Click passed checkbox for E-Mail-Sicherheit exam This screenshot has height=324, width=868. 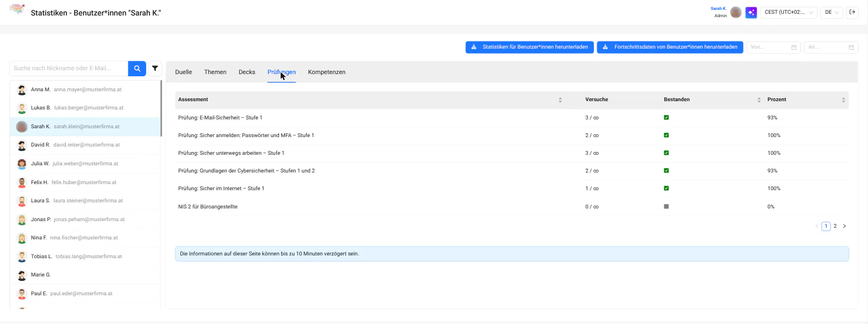click(666, 118)
